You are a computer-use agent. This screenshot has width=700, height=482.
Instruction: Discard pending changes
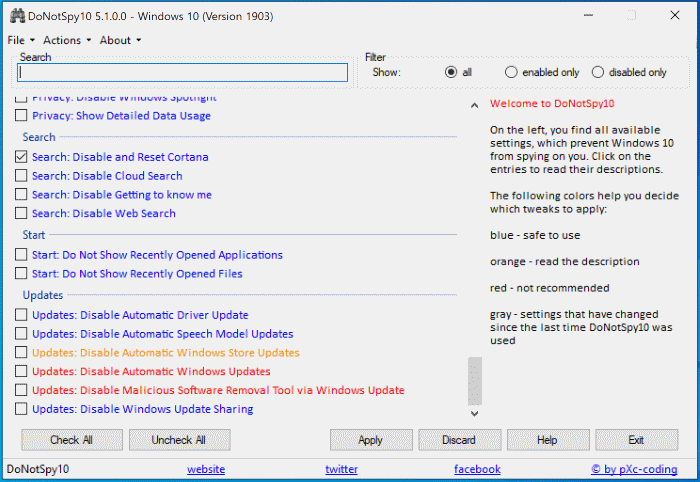459,440
